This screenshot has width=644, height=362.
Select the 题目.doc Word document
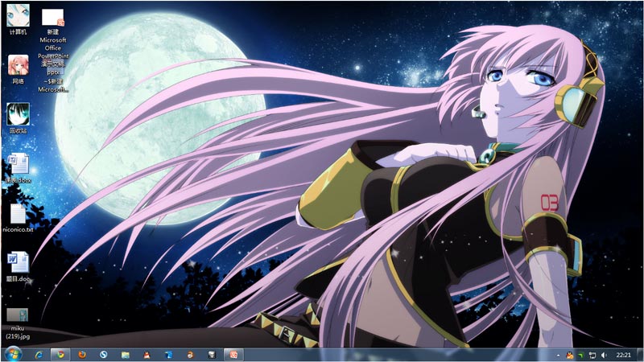[18, 267]
